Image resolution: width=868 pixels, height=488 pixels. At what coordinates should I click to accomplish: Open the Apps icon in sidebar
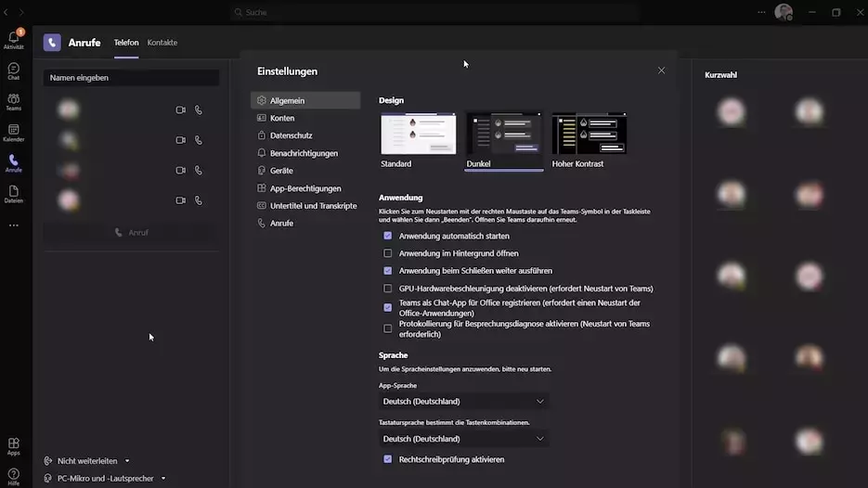click(13, 446)
